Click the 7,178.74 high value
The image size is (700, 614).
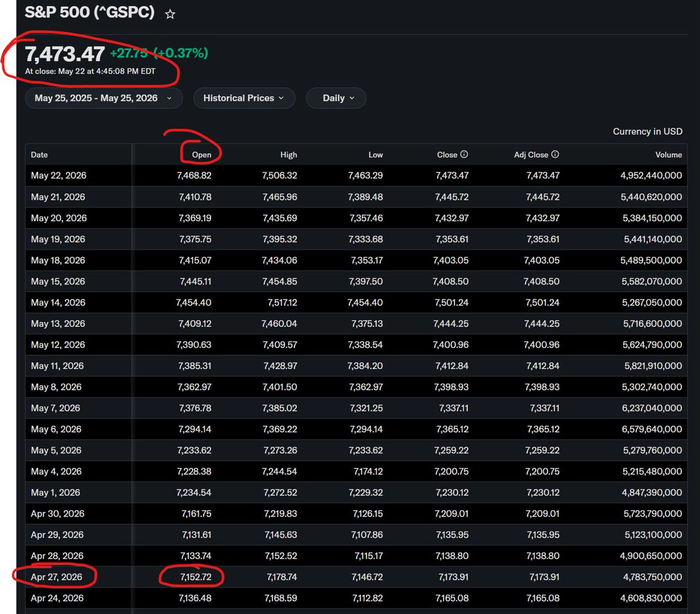[282, 577]
